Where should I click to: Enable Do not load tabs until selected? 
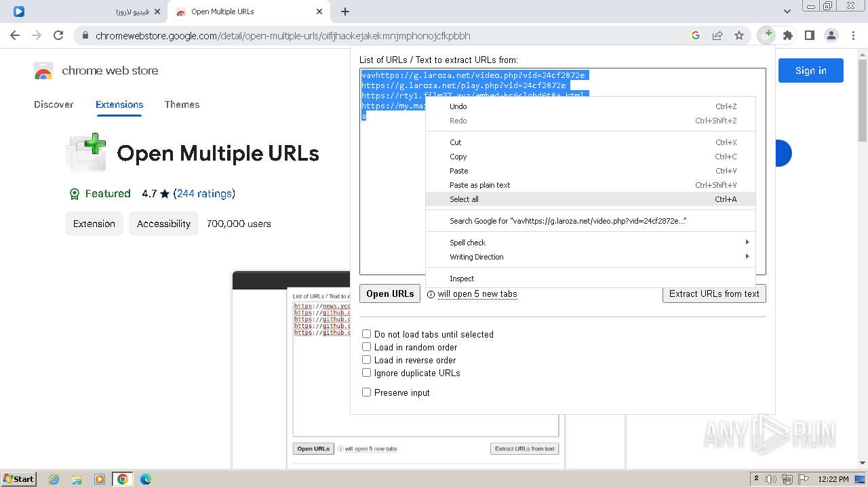[x=366, y=334]
